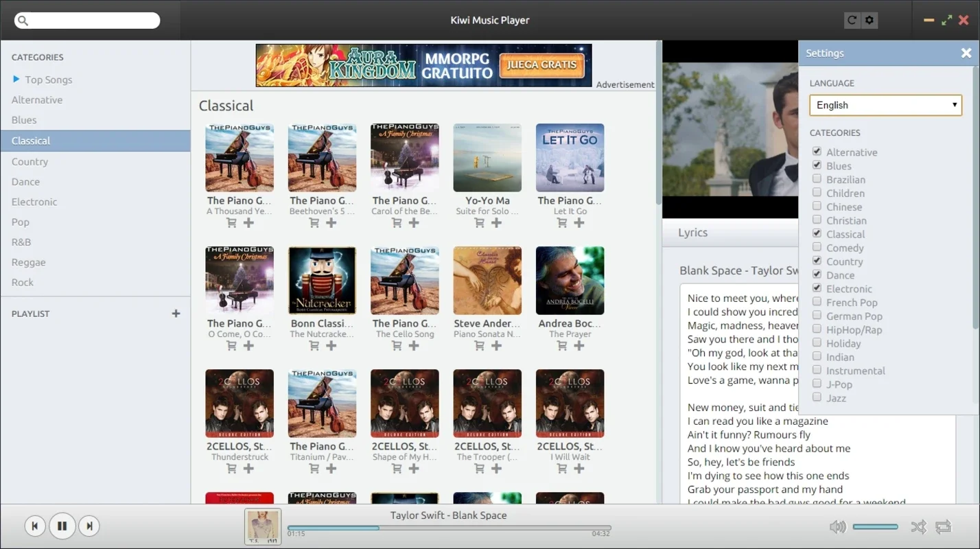The image size is (980, 549).
Task: Click cart icon under A Thousand Years
Action: click(x=231, y=223)
